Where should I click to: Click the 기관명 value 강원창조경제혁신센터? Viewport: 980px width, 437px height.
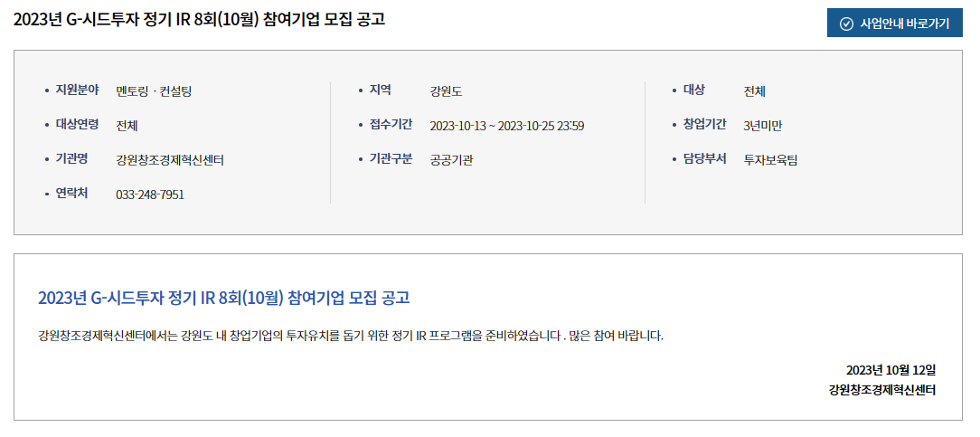pyautogui.click(x=170, y=160)
